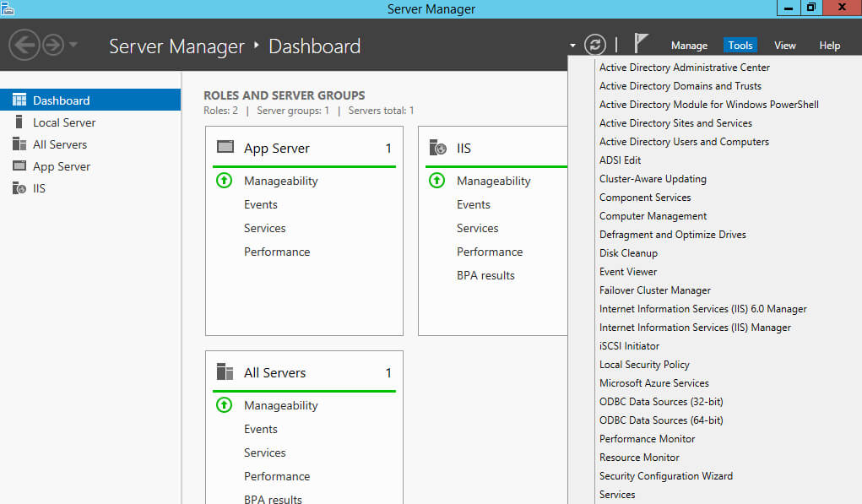
Task: Click All Servers tile header icon
Action: click(x=225, y=371)
